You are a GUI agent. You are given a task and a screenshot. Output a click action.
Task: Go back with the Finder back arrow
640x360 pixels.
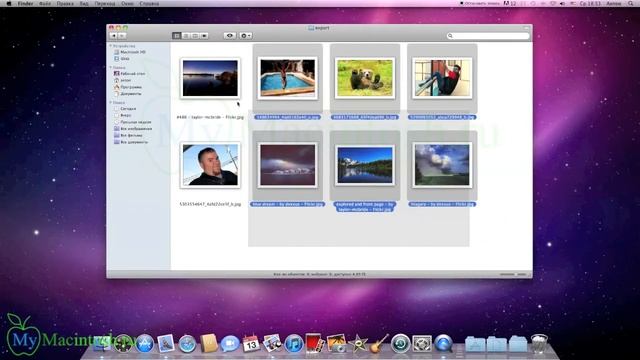(113, 36)
